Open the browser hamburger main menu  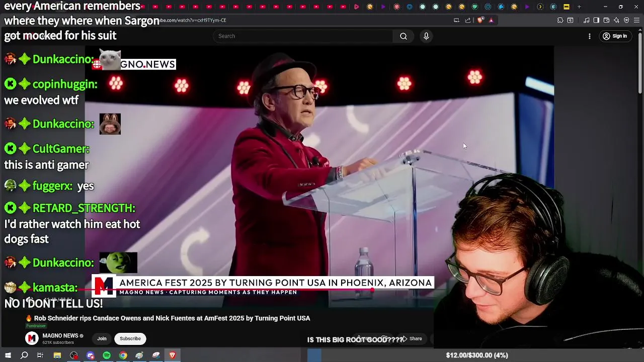636,20
